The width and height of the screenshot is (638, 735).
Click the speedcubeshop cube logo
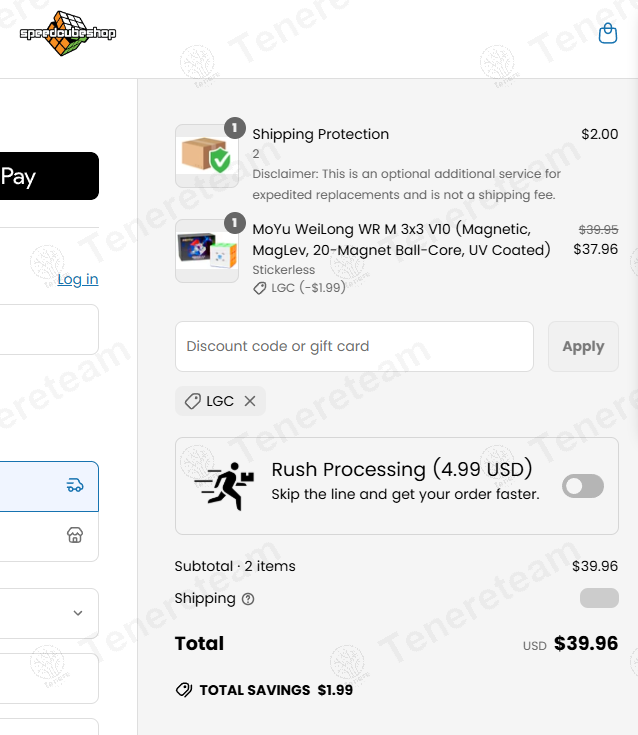pos(68,34)
